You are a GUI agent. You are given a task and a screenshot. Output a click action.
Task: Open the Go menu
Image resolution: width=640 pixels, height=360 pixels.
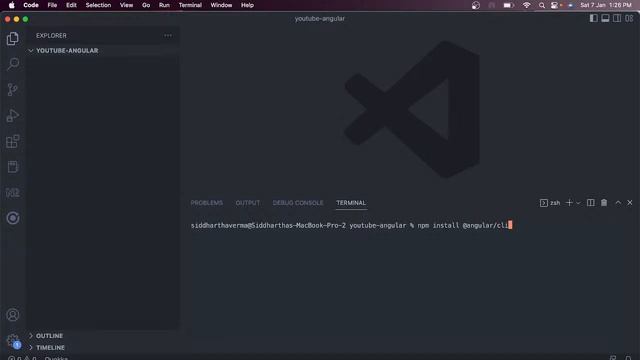pyautogui.click(x=146, y=5)
